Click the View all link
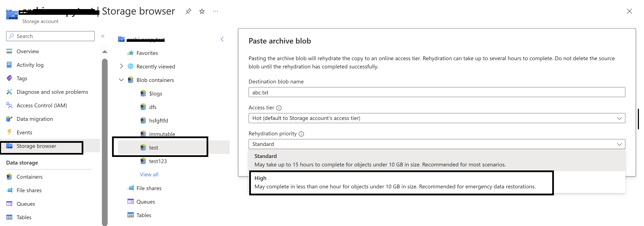The width and height of the screenshot is (644, 226). point(149,174)
